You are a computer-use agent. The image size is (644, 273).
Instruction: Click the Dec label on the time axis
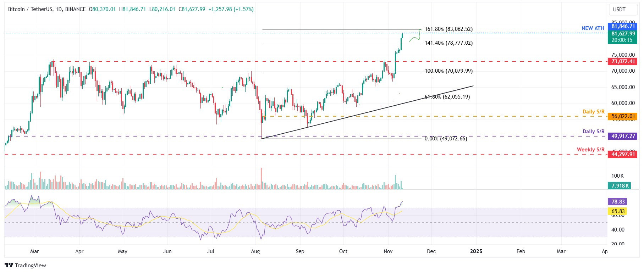[431, 251]
